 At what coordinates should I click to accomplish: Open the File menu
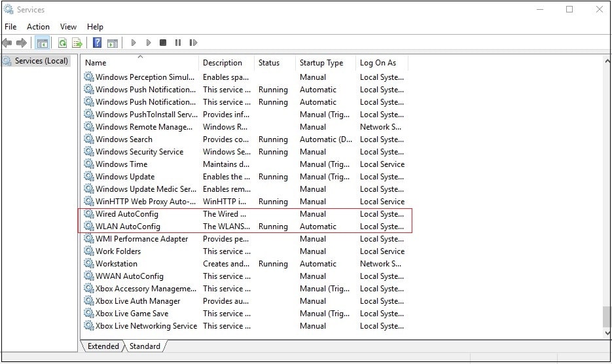(x=10, y=27)
